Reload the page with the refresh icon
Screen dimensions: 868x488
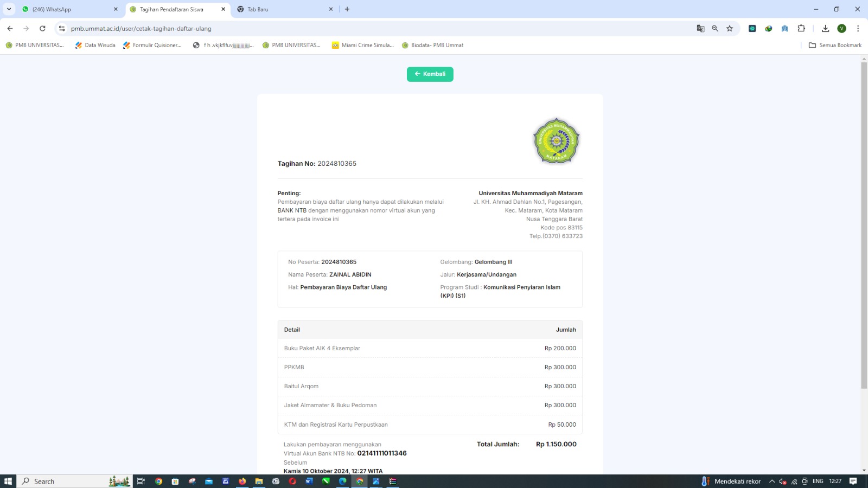tap(42, 29)
